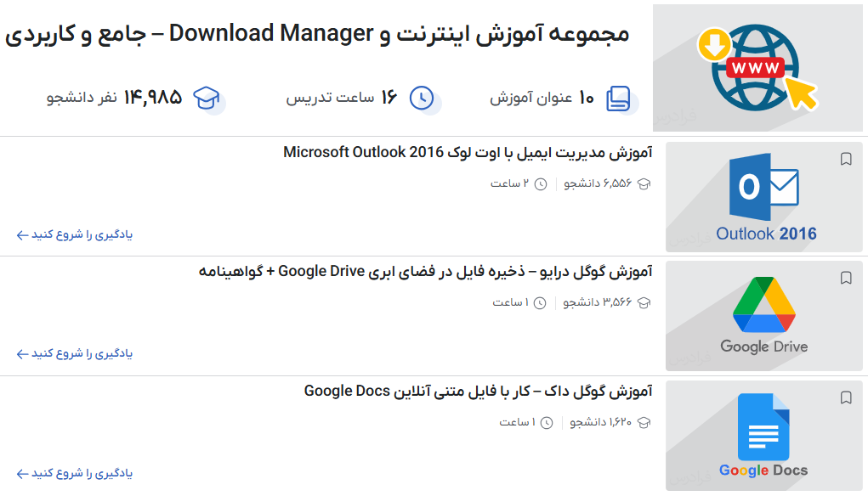
Task: Click the graduation cap icon beside "۱۴,۹۸۵ نفر دانشجو"
Action: (207, 99)
